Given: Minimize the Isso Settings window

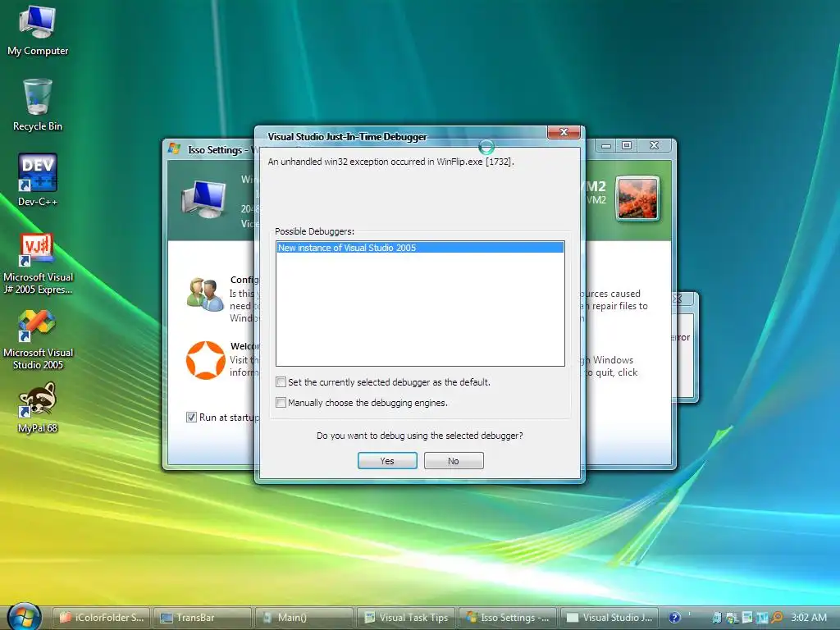Looking at the screenshot, I should pos(606,145).
